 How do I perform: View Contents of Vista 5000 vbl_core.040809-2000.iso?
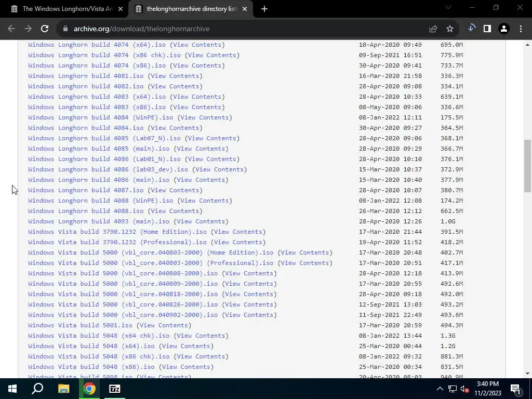pos(249,284)
